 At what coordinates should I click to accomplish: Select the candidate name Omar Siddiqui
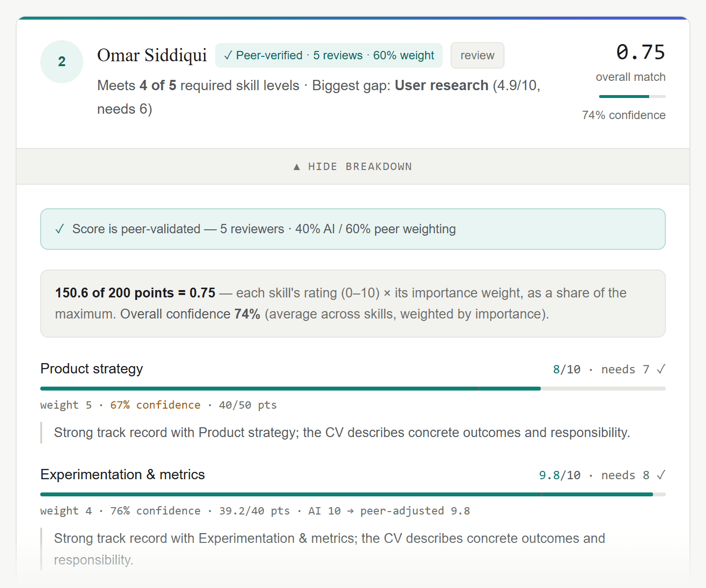(x=152, y=55)
